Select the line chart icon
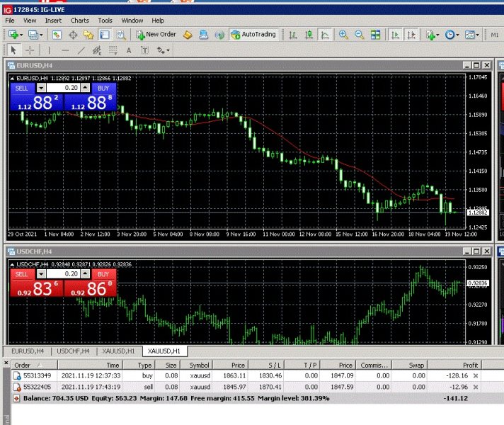This screenshot has width=504, height=425. click(x=324, y=34)
